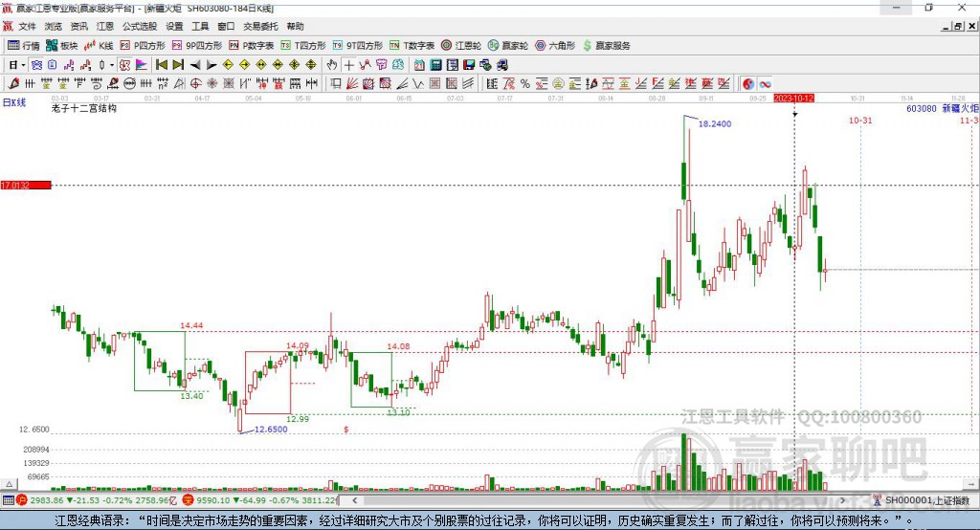Open the P数字表 tool
This screenshot has width=980, height=530.
tap(252, 46)
